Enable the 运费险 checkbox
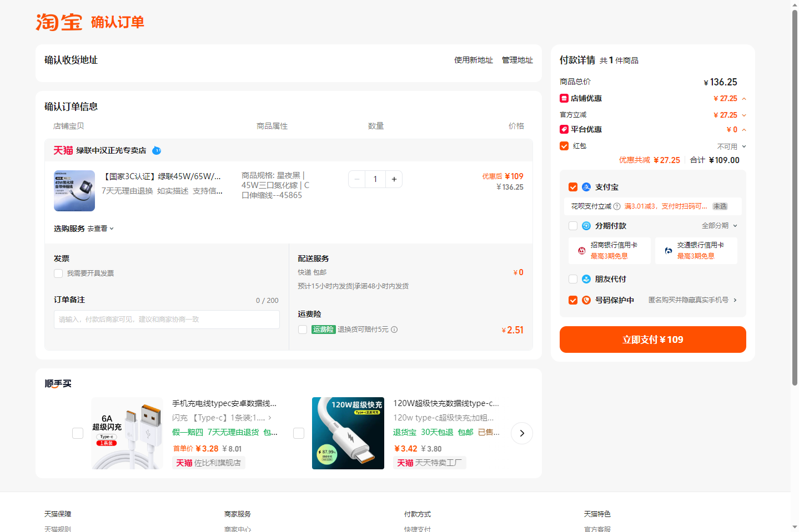Viewport: 799px width, 532px height. [x=303, y=330]
